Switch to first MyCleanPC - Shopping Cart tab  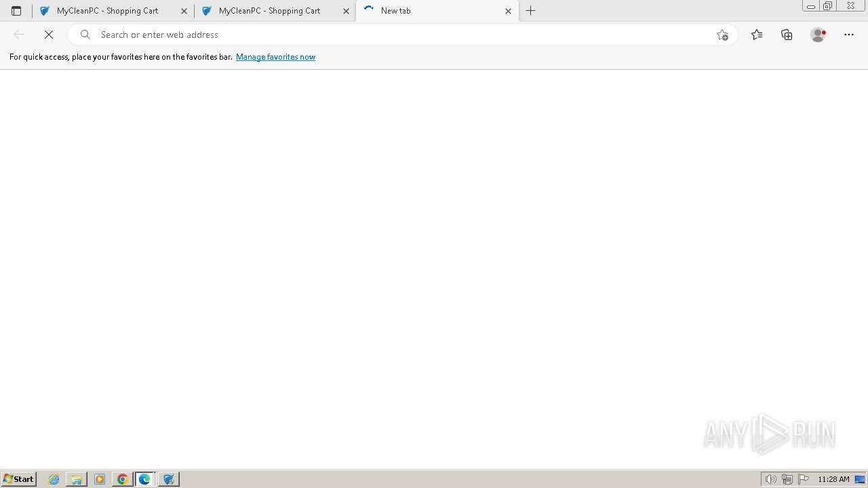pyautogui.click(x=113, y=11)
